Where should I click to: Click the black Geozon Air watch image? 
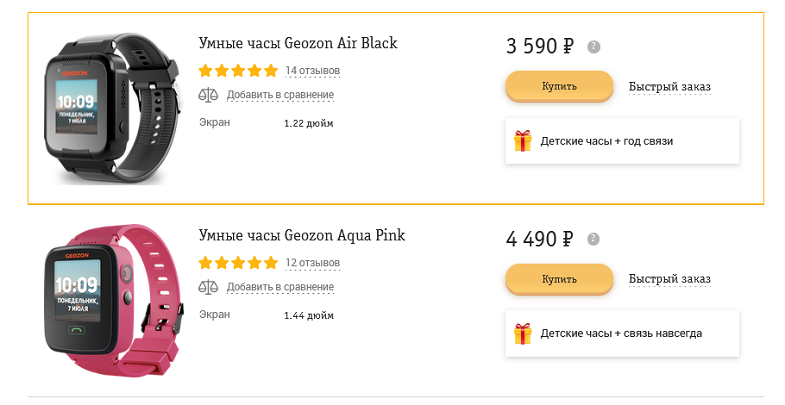click(111, 109)
